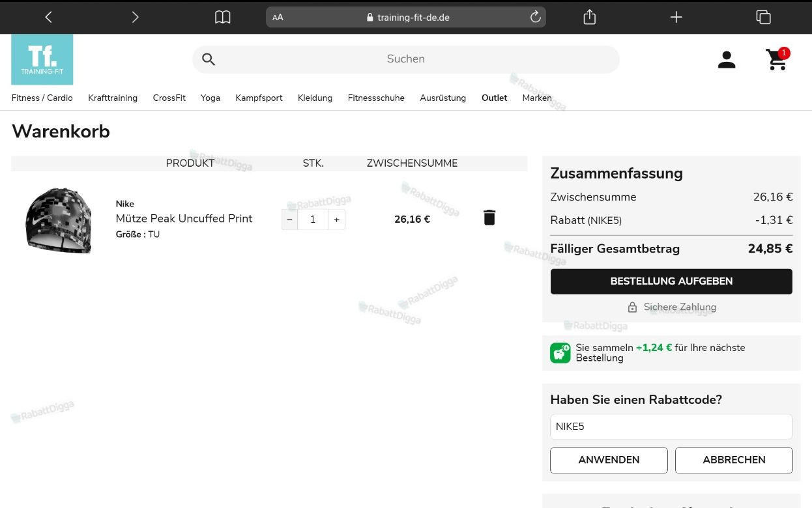Screen dimensions: 812x508
Task: Open the Safari bookmarks book icon
Action: coord(223,18)
